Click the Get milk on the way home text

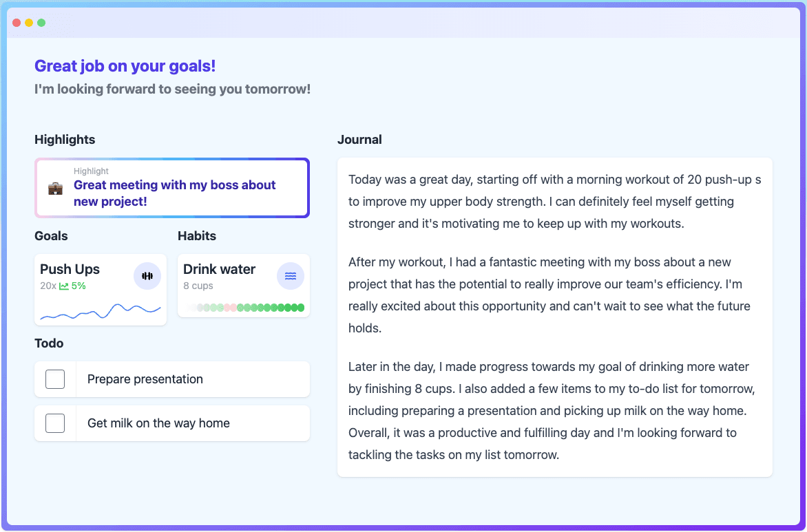[158, 423]
